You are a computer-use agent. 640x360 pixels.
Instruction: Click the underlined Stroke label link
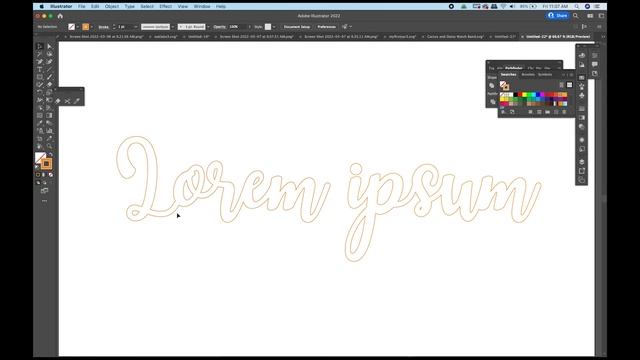pos(104,27)
